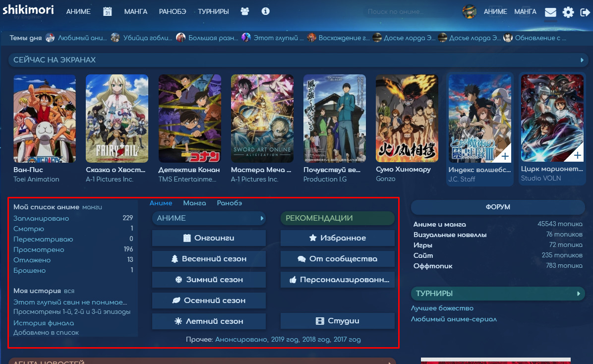Open the mail messages envelope icon

pyautogui.click(x=550, y=12)
